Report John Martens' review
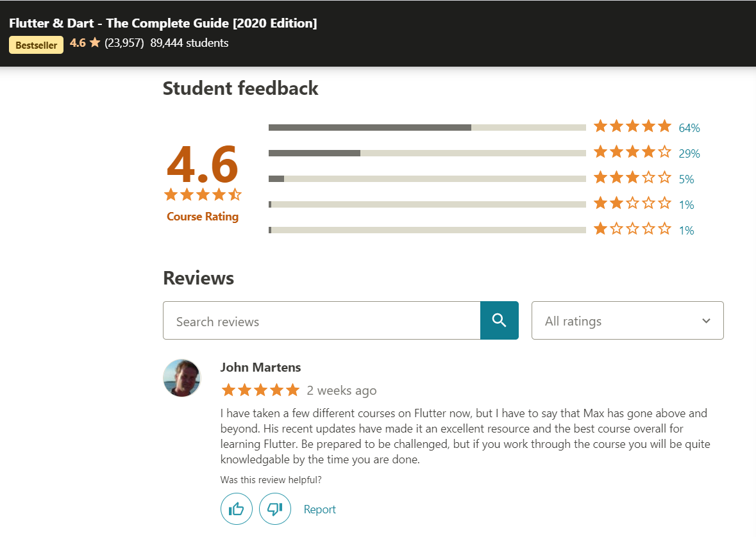The image size is (756, 537). 319,509
